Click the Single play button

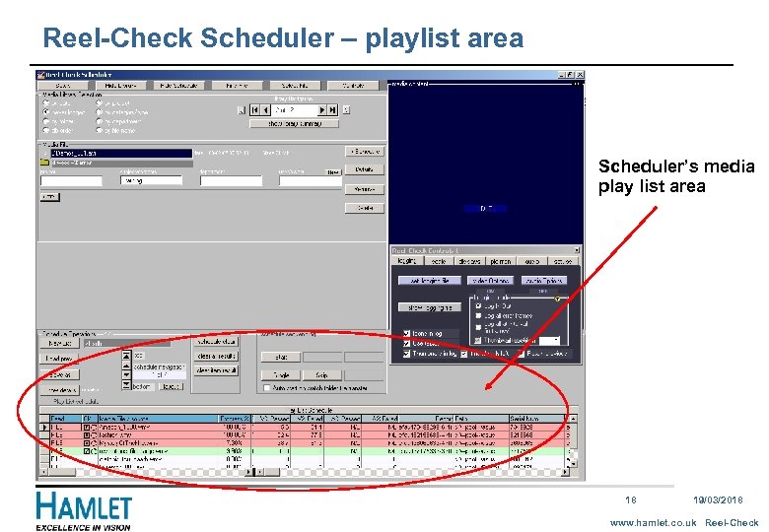(x=281, y=375)
